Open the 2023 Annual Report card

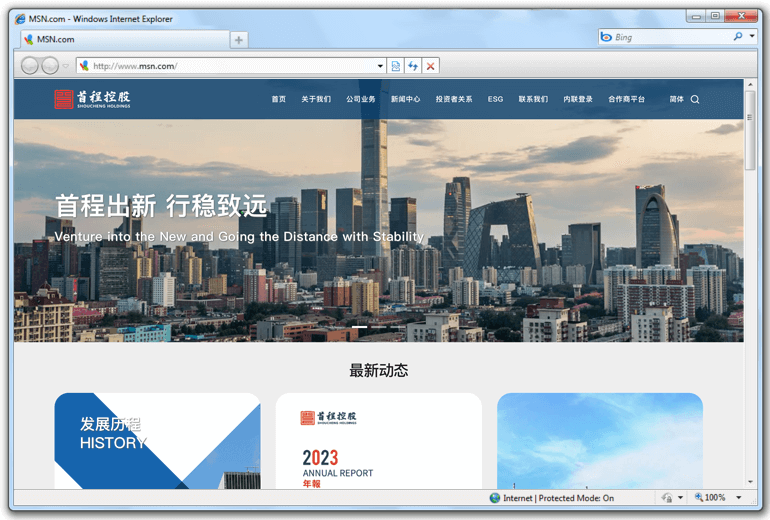pos(379,440)
